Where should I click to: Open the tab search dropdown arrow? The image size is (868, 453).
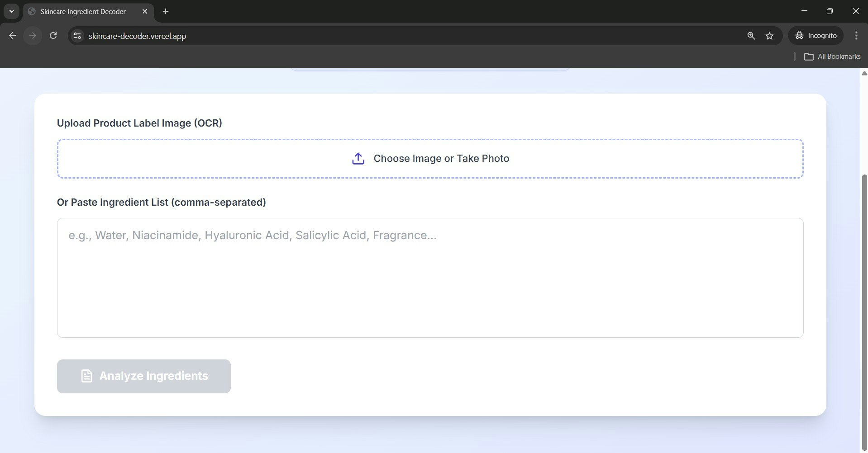(12, 11)
